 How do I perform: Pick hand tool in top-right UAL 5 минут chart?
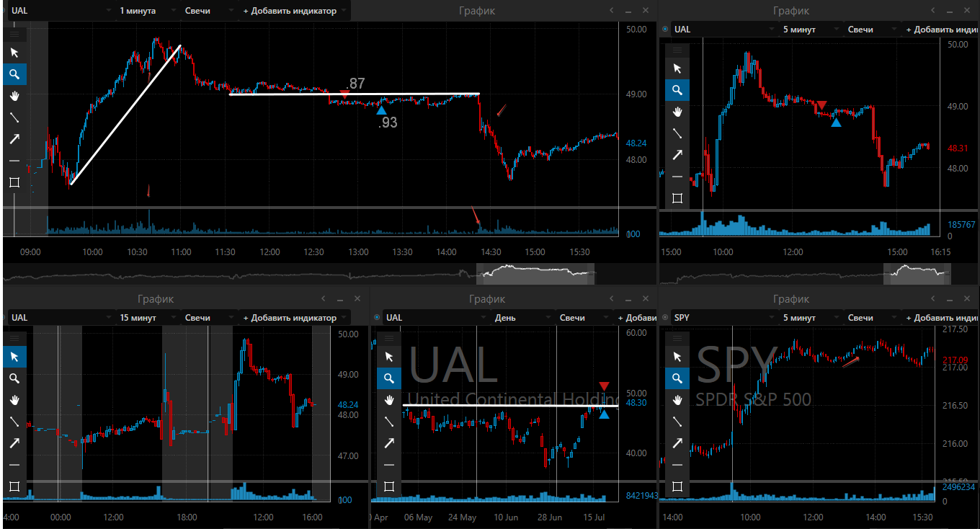[677, 112]
